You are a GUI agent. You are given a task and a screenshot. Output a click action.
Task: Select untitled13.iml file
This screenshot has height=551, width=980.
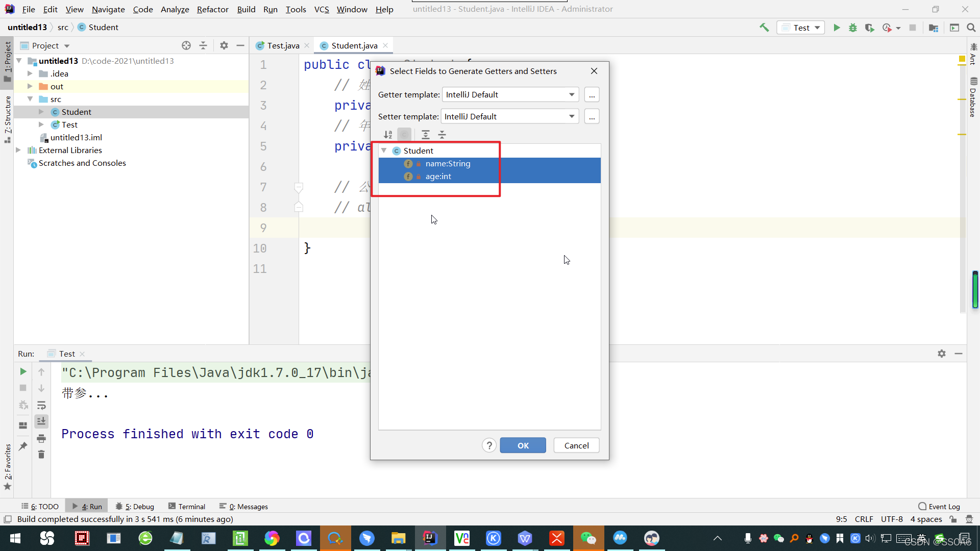[76, 137]
